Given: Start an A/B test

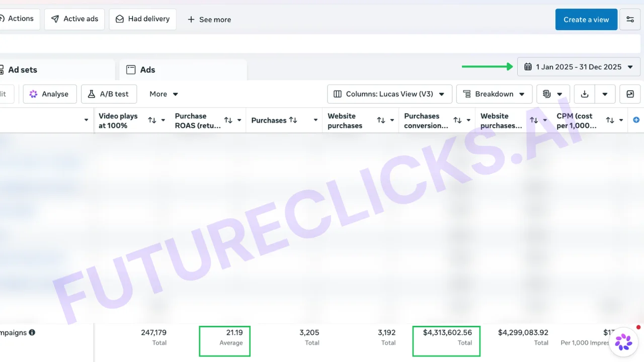Looking at the screenshot, I should pyautogui.click(x=109, y=94).
